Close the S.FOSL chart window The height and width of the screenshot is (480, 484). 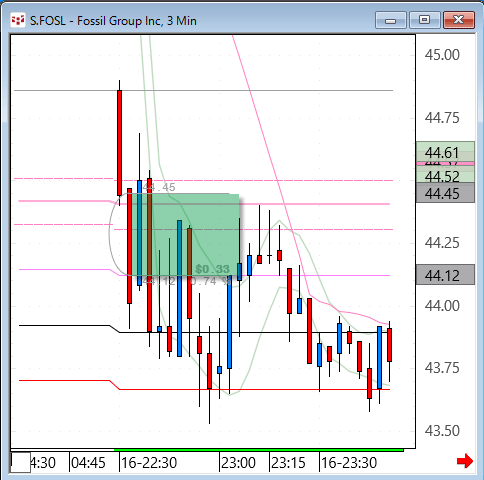click(x=459, y=20)
